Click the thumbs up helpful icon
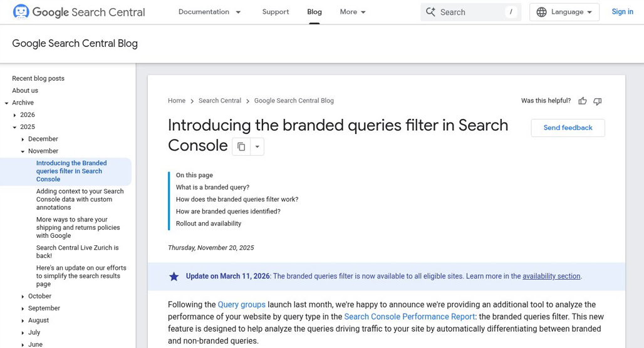 pos(583,101)
